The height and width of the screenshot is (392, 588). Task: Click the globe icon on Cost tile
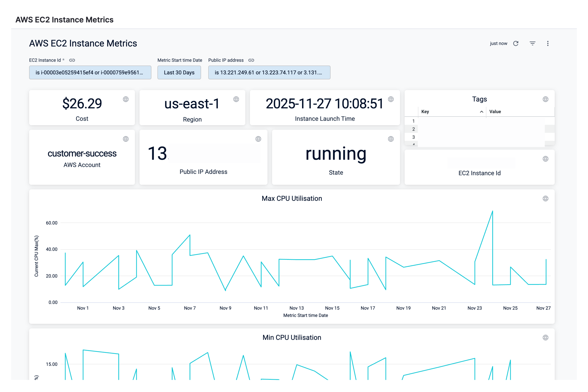click(x=126, y=99)
